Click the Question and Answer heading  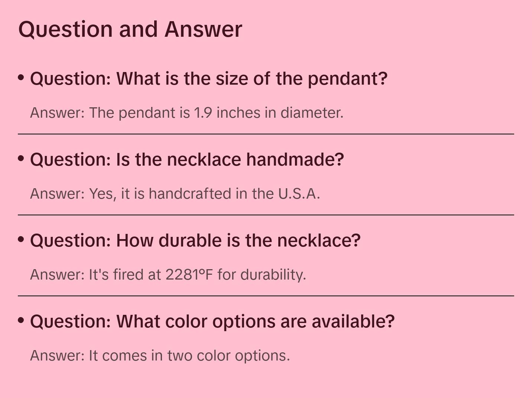click(130, 29)
